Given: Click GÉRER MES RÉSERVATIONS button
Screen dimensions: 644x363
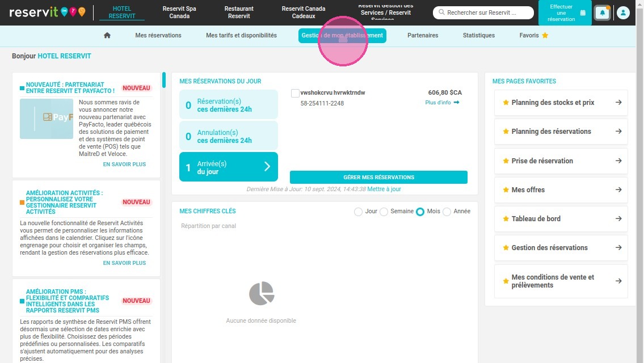Looking at the screenshot, I should (x=378, y=178).
